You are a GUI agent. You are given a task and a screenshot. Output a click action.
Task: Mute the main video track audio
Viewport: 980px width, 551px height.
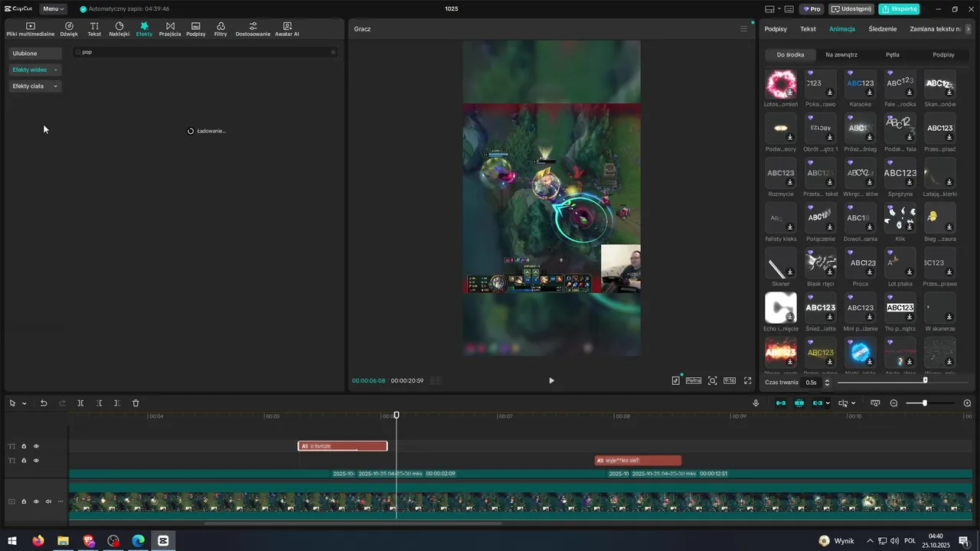(48, 502)
